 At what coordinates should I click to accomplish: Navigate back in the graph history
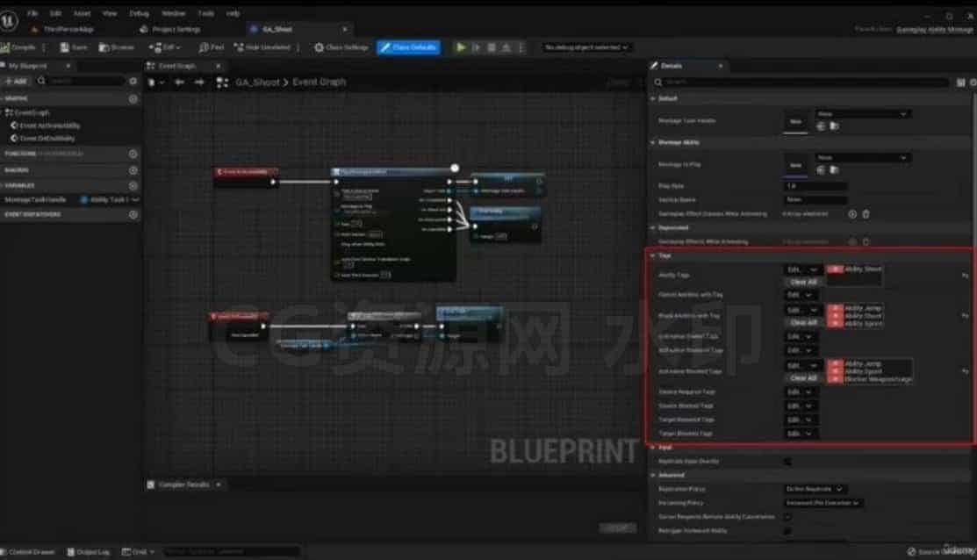click(179, 83)
